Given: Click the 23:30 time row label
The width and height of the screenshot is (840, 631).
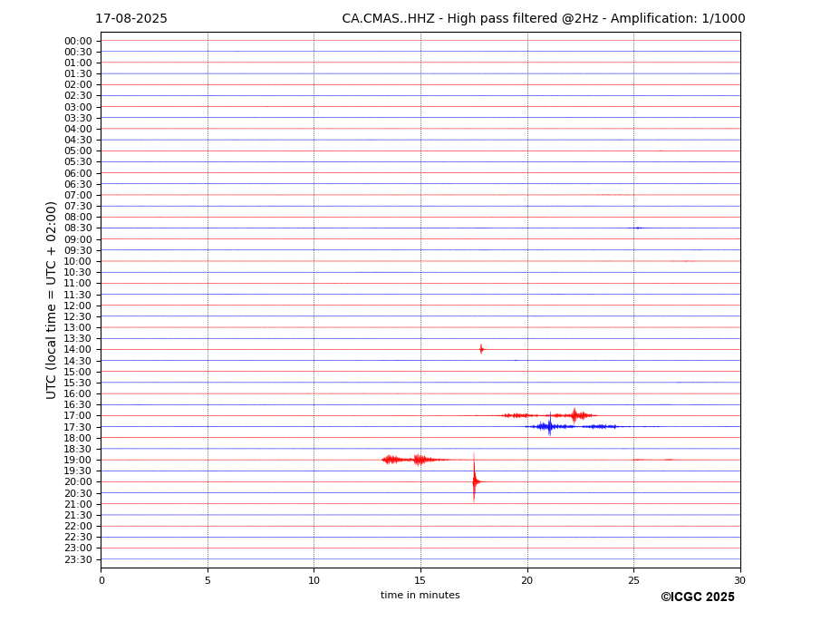Looking at the screenshot, I should pyautogui.click(x=78, y=559).
